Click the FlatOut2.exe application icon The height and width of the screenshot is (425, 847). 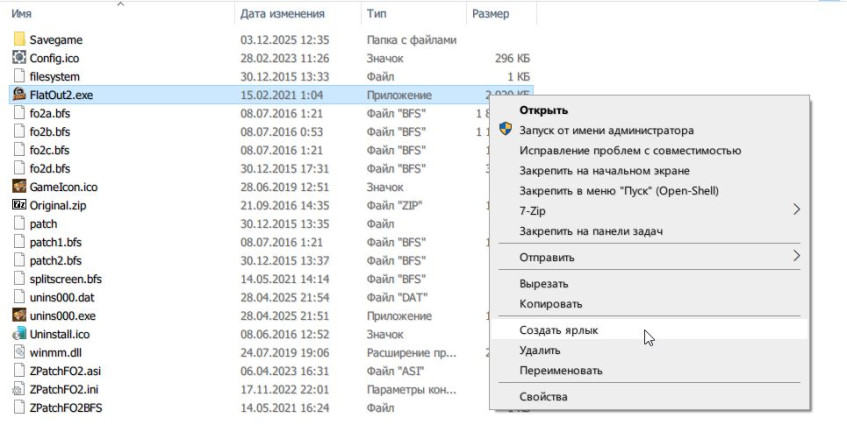(19, 94)
